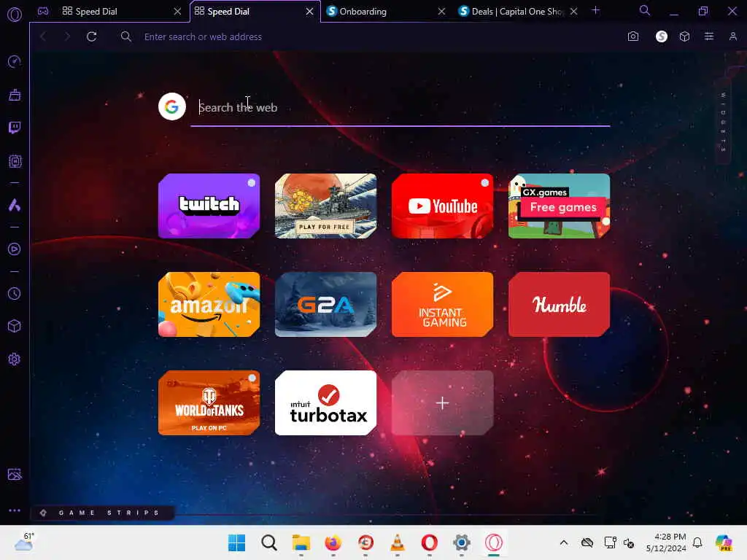Open wallpaper picture icon in sidebar
The image size is (747, 560).
click(15, 474)
